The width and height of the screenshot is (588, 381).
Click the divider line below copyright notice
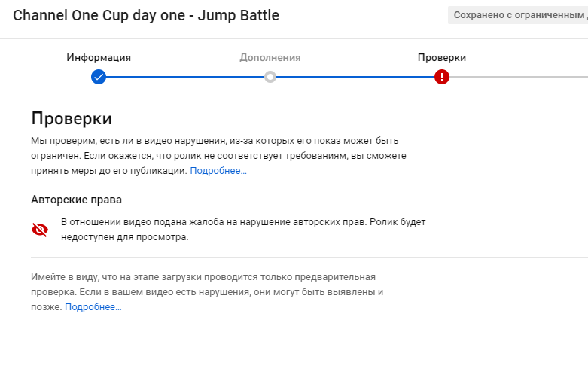pos(301,258)
